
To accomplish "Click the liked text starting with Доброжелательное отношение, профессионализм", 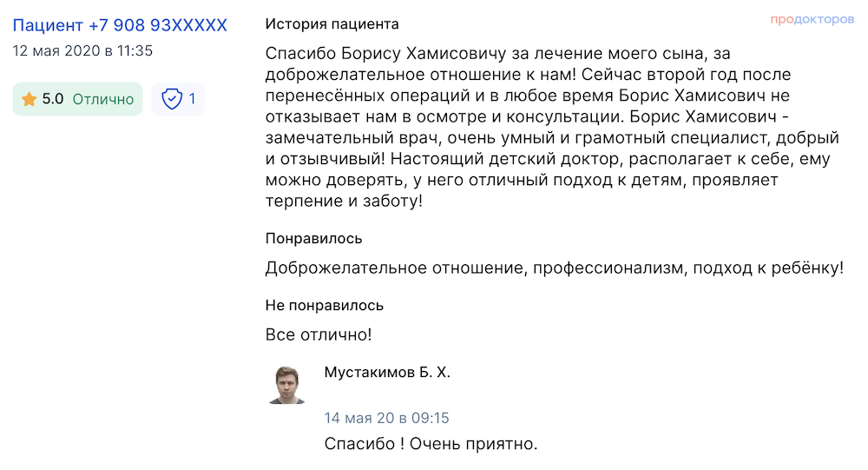I will tap(554, 268).
